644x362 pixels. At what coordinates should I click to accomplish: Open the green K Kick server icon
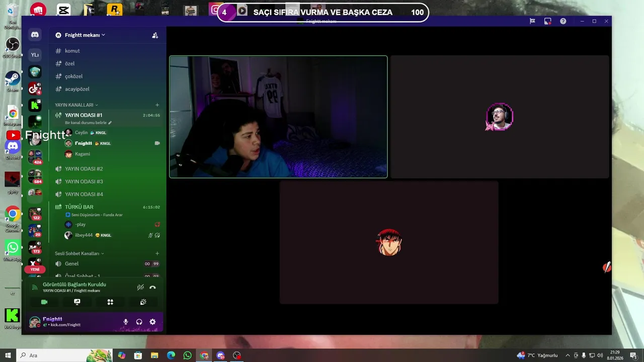pyautogui.click(x=35, y=105)
